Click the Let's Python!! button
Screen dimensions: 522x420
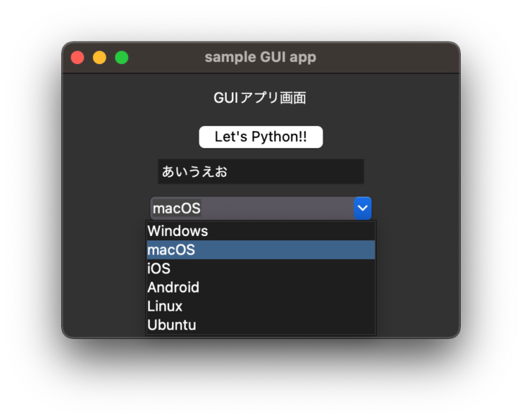click(x=261, y=137)
